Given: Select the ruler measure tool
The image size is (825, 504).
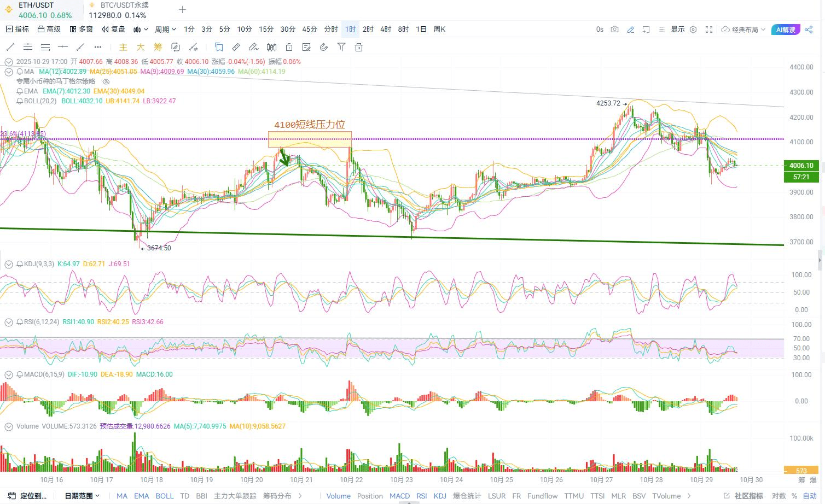Looking at the screenshot, I should 236,47.
